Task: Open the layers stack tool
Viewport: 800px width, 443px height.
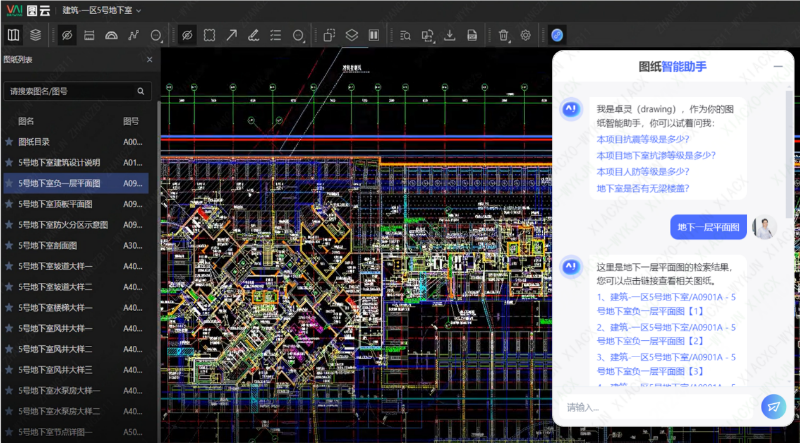Action: 36,35
